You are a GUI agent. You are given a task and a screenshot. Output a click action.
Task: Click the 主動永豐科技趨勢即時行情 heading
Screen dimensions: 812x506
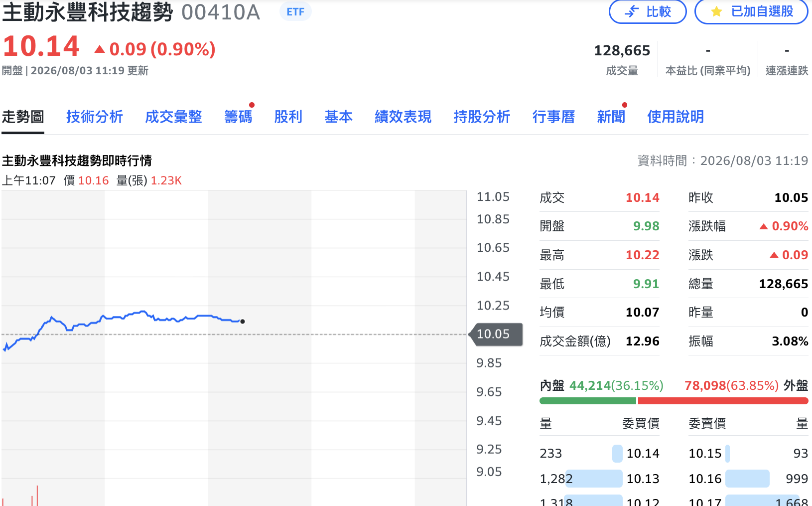[x=77, y=161]
